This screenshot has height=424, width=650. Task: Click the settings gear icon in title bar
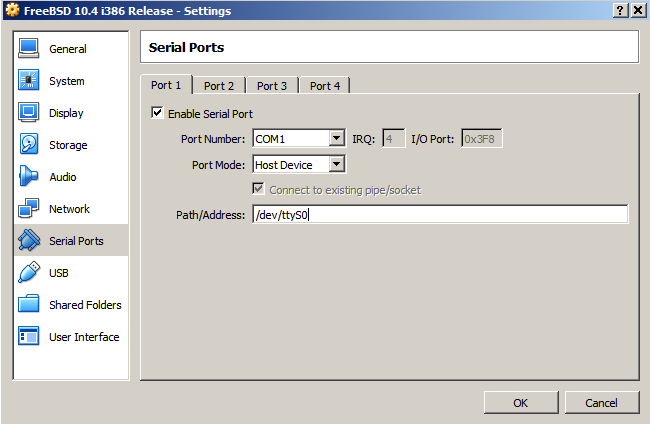[x=12, y=10]
